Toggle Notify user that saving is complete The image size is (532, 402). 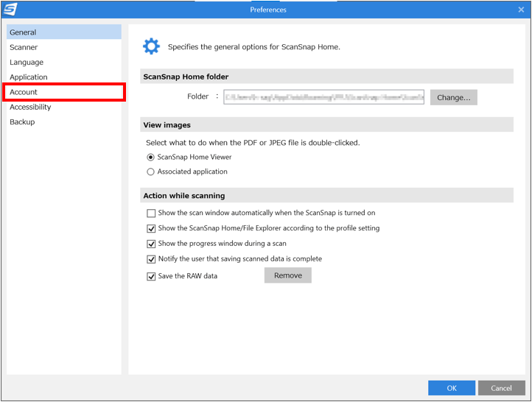pyautogui.click(x=151, y=259)
